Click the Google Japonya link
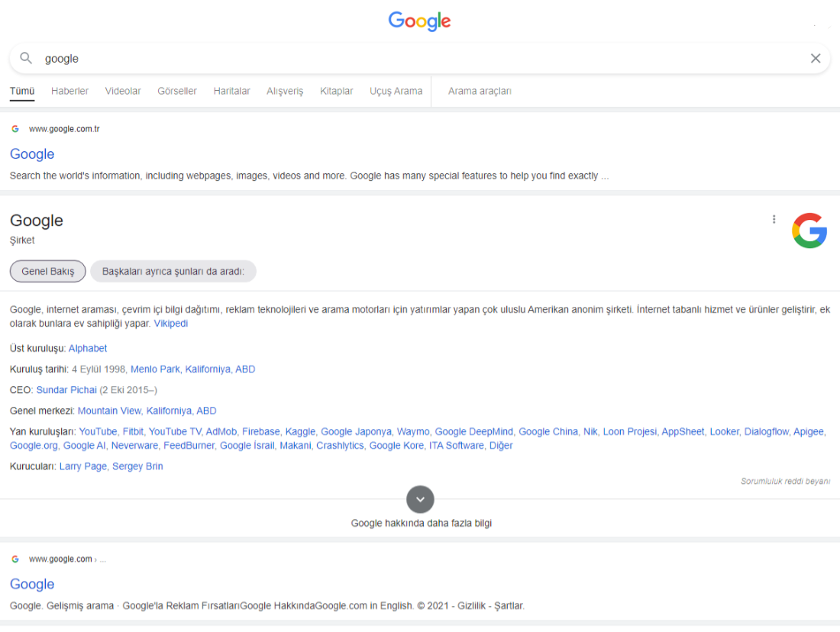Image resolution: width=840 pixels, height=632 pixels. click(357, 432)
